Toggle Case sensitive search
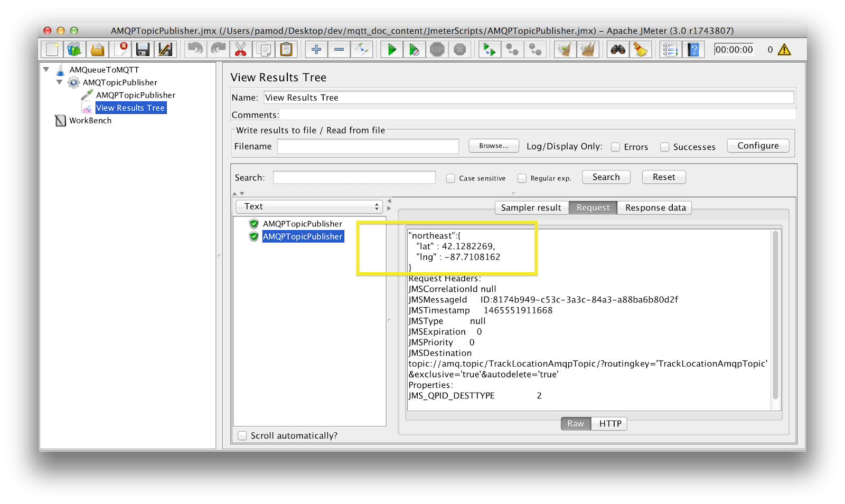845x504 pixels. [450, 178]
